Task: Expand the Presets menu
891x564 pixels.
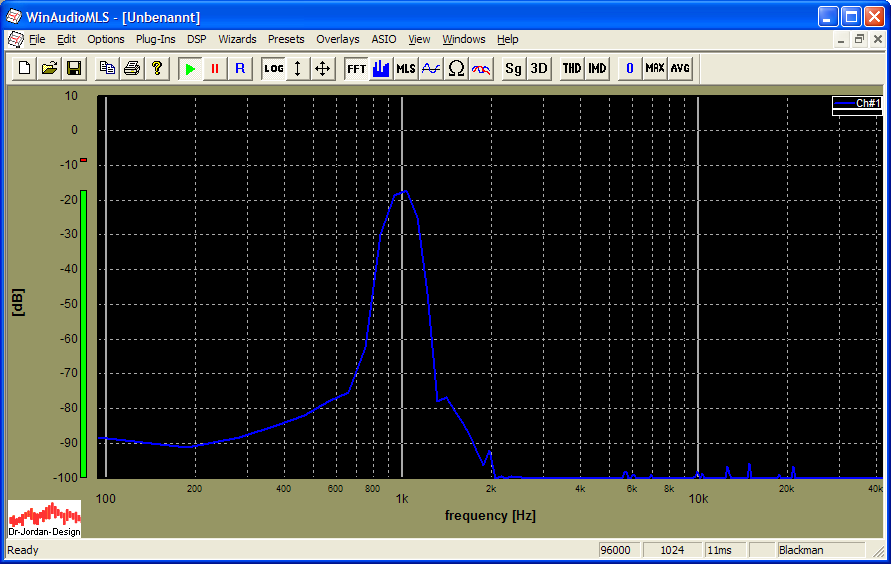Action: coord(286,39)
